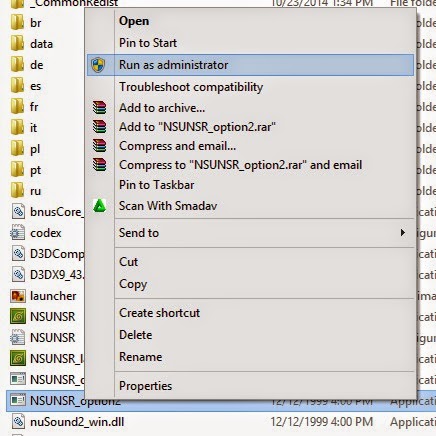Choose Rename from the context menu
The width and height of the screenshot is (436, 436).
point(249,357)
